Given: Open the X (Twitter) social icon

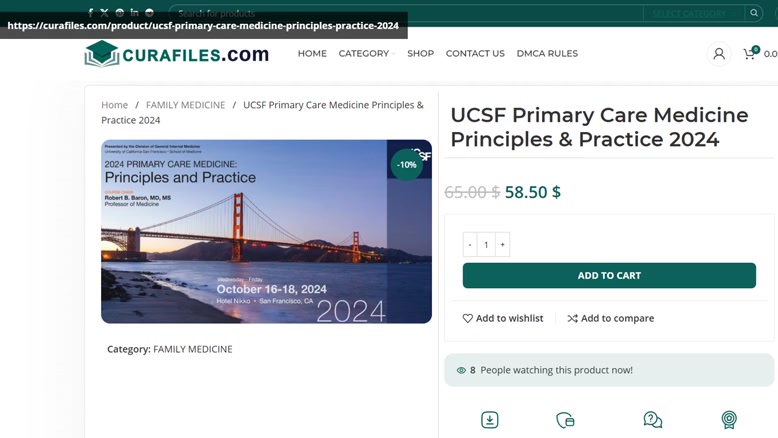Looking at the screenshot, I should (104, 13).
